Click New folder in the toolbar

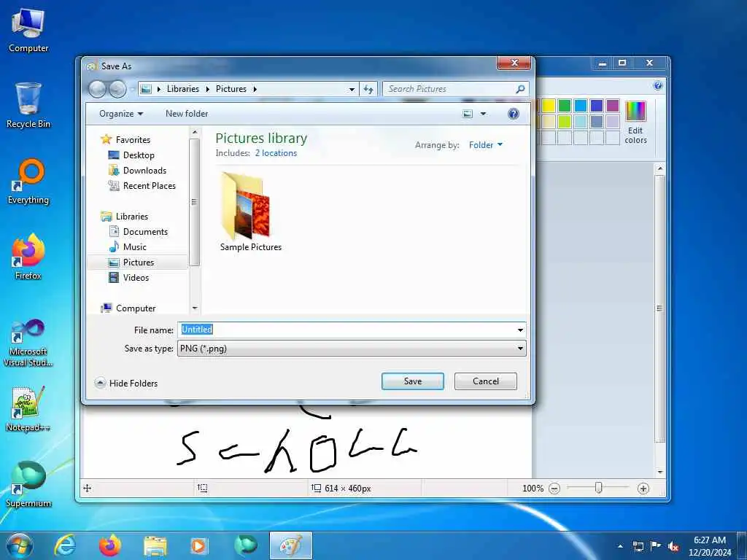pyautogui.click(x=187, y=114)
